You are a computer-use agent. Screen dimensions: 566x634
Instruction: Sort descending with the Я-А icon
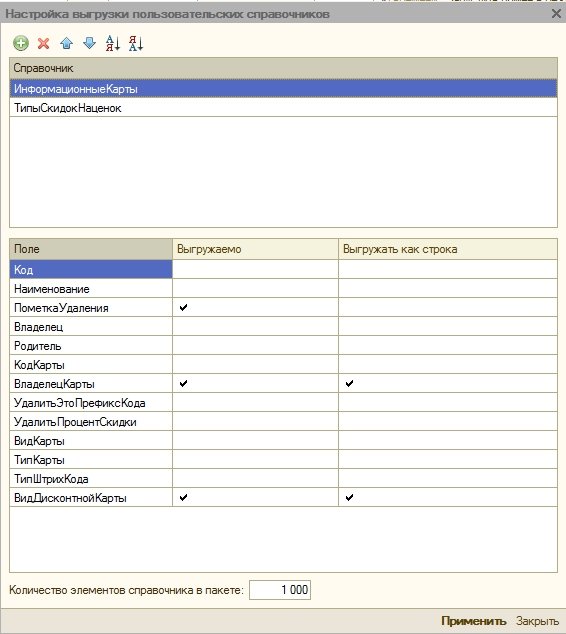click(136, 43)
